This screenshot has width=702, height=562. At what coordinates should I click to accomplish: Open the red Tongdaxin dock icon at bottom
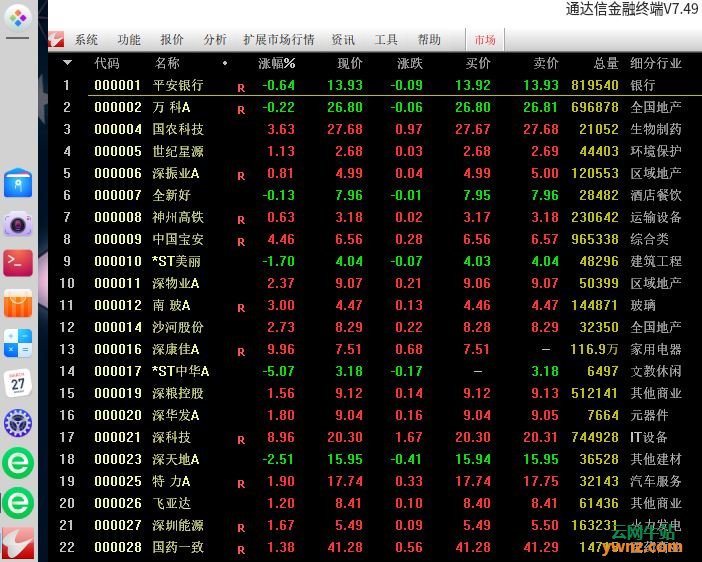pyautogui.click(x=18, y=544)
